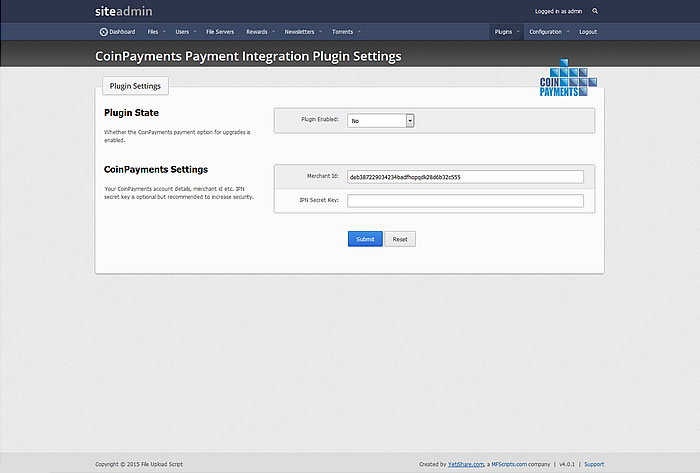
Task: Open the Newsletters menu
Action: (299, 32)
